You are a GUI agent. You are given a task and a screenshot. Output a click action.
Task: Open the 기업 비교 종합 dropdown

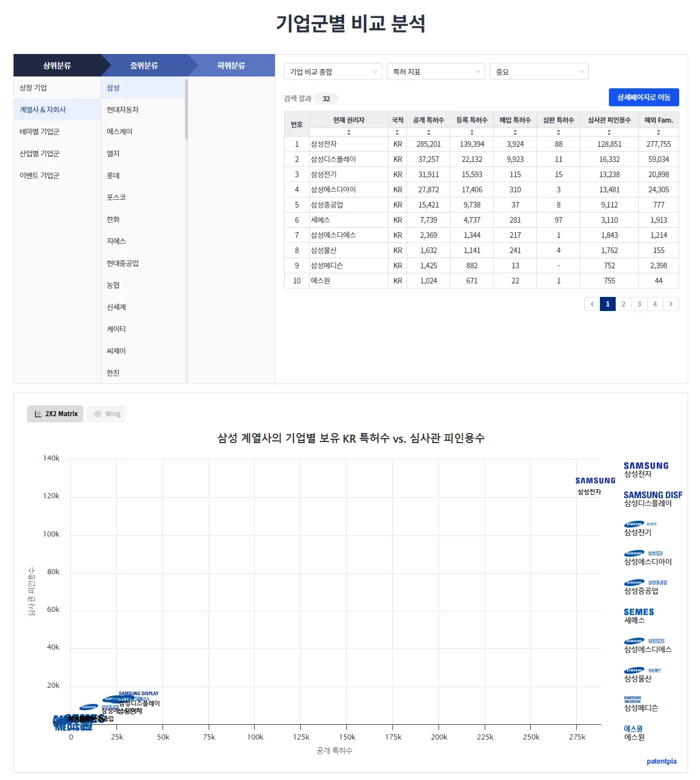click(x=333, y=72)
